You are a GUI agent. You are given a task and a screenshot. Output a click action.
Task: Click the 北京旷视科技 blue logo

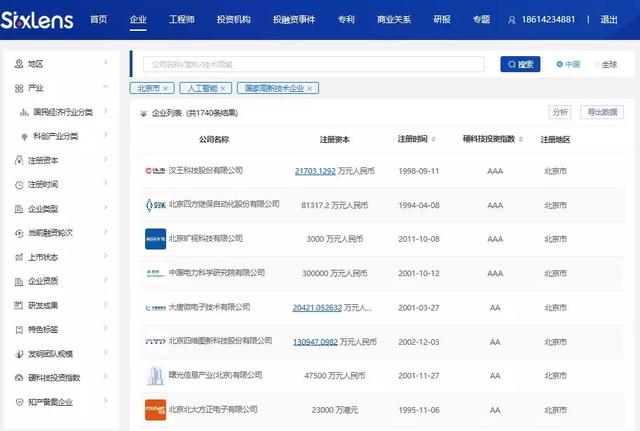(156, 239)
